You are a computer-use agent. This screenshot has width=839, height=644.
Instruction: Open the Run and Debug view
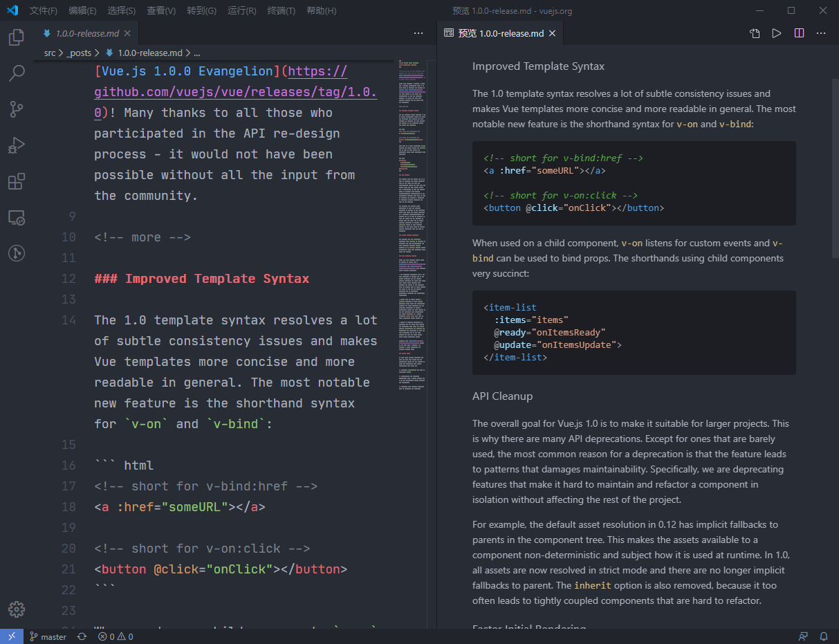coord(17,145)
